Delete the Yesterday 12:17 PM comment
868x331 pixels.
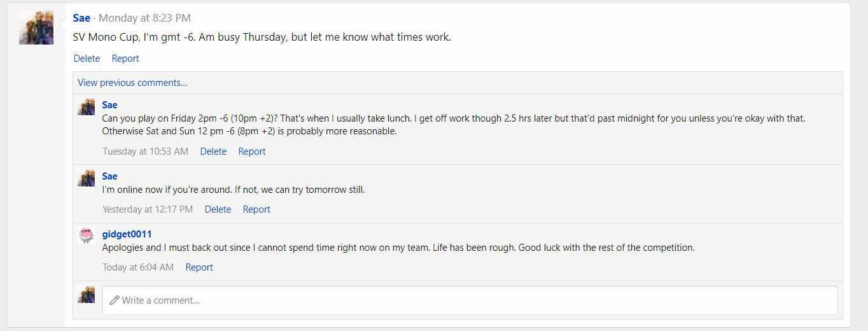[x=218, y=209]
